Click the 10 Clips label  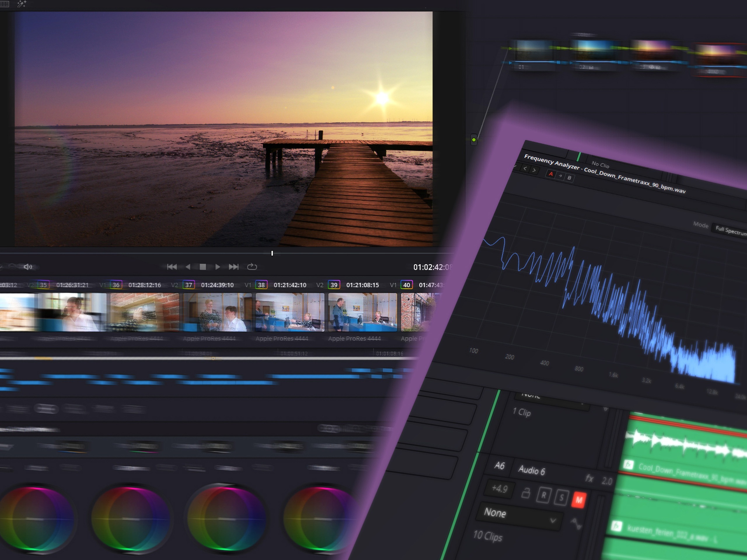click(x=488, y=536)
